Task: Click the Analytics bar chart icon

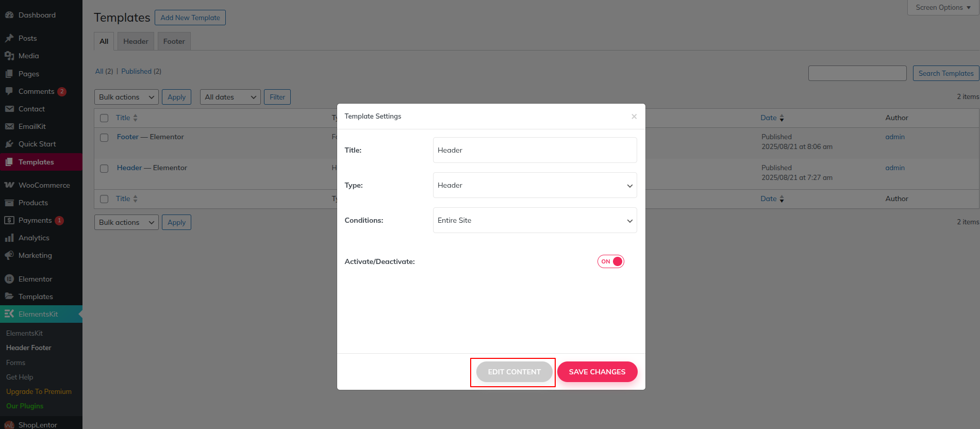Action: click(x=9, y=238)
